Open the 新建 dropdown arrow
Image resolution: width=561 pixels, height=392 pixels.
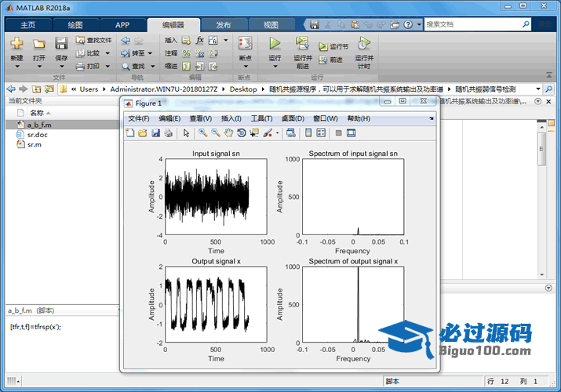[16, 67]
